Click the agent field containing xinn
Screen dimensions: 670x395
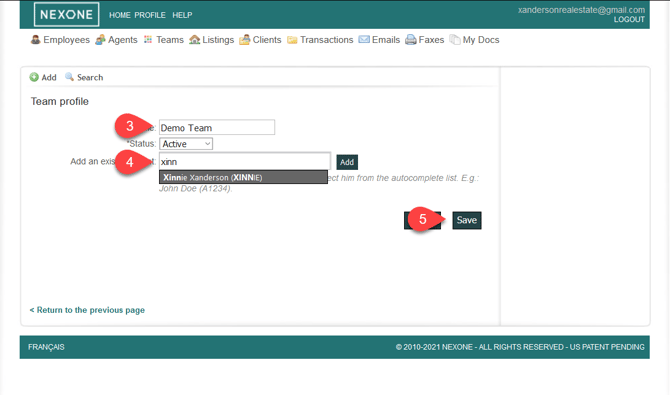245,162
